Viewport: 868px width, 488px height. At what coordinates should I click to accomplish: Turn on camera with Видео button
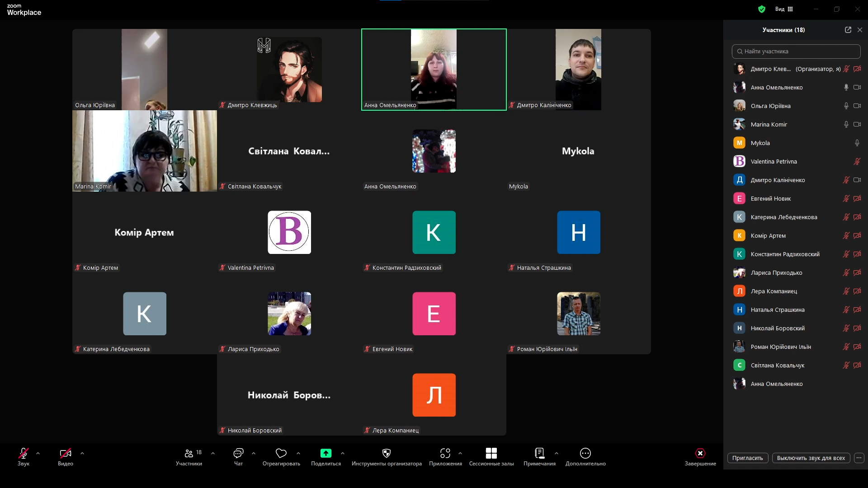pos(66,453)
